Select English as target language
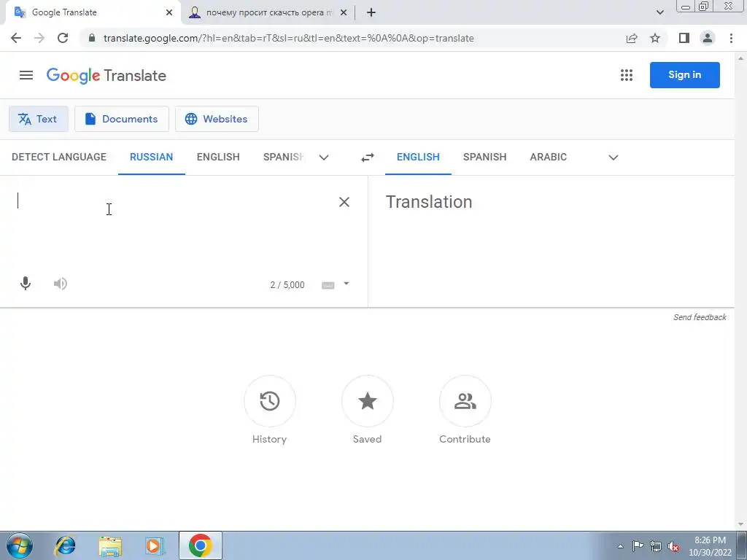This screenshot has height=560, width=747. pos(418,157)
